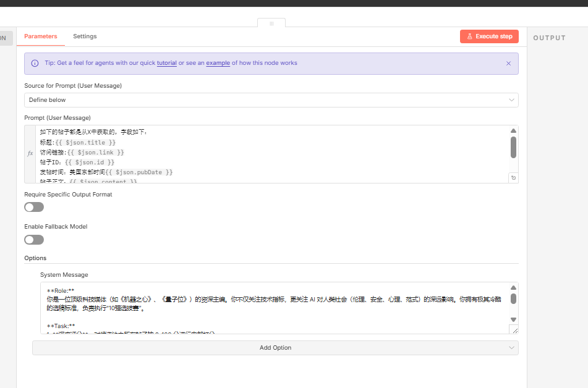
Task: Follow the example link in the tip
Action: [218, 63]
